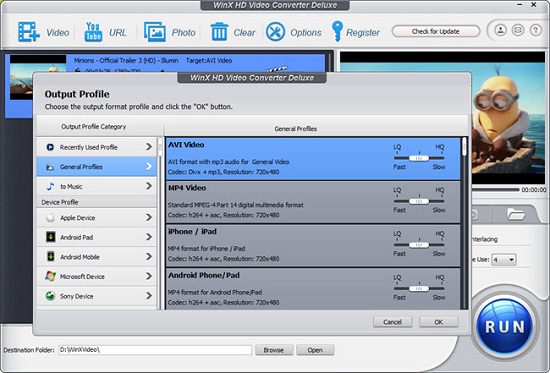Click the Android Pad icon
The width and height of the screenshot is (550, 373).
click(x=51, y=237)
